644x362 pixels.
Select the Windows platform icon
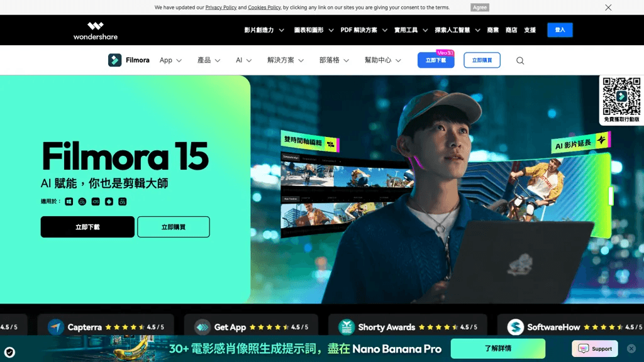(69, 202)
